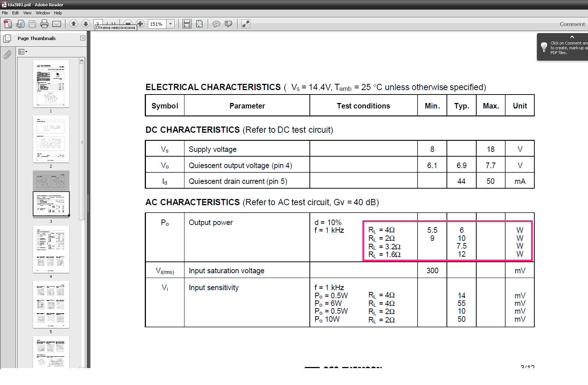Click the 'ELECTRICAL CHARACTERISTICS' heading
588x385 pixels.
[x=213, y=87]
